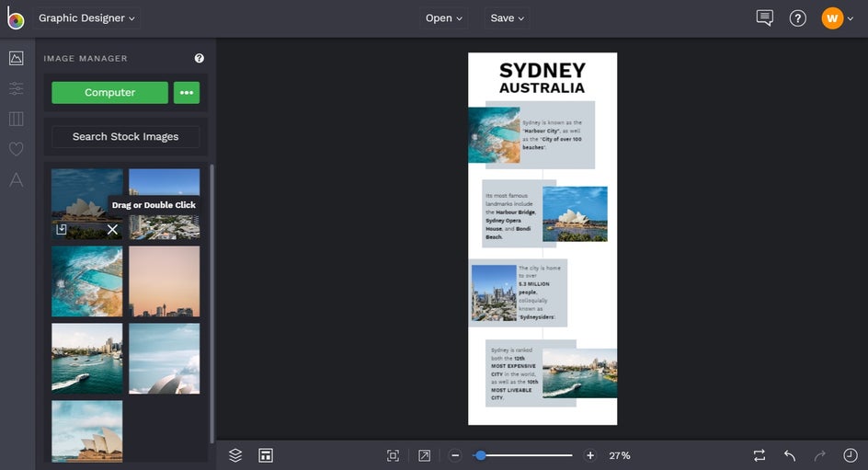Click the Undo arrow
868x470 pixels.
pyautogui.click(x=789, y=455)
